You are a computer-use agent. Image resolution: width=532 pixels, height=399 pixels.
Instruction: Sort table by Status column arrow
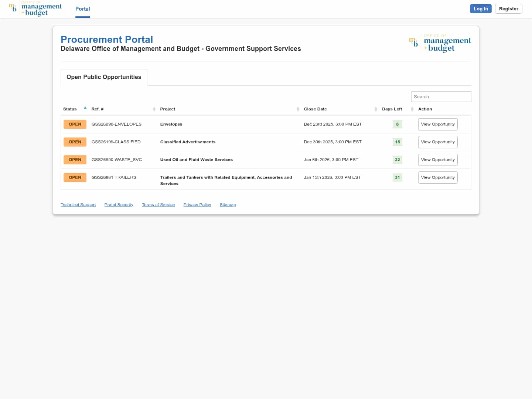point(85,108)
